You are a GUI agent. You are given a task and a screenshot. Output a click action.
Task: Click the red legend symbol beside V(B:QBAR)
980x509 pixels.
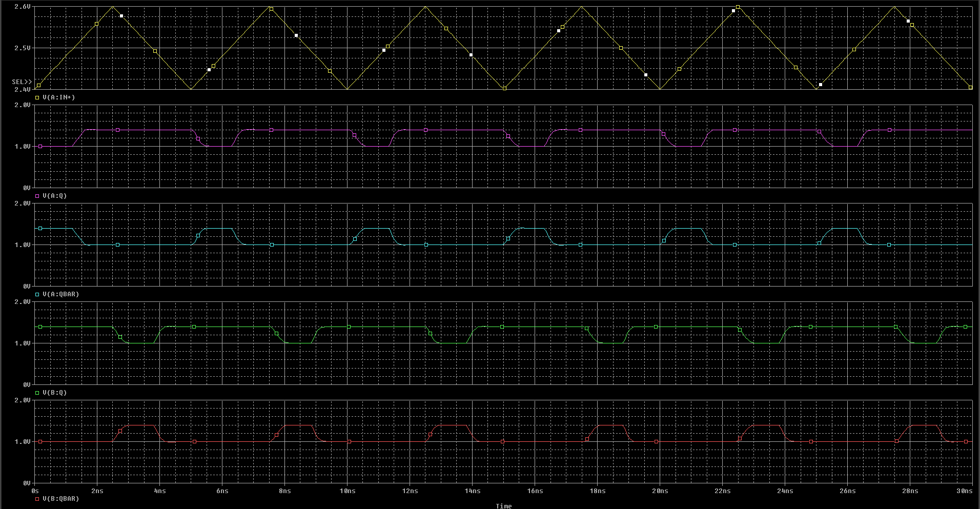click(37, 499)
